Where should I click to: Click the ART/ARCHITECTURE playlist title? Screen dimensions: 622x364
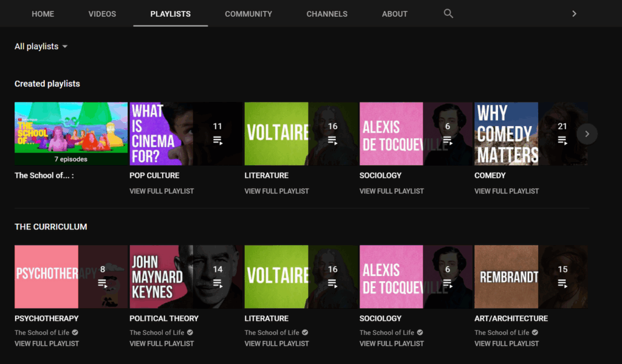point(511,318)
